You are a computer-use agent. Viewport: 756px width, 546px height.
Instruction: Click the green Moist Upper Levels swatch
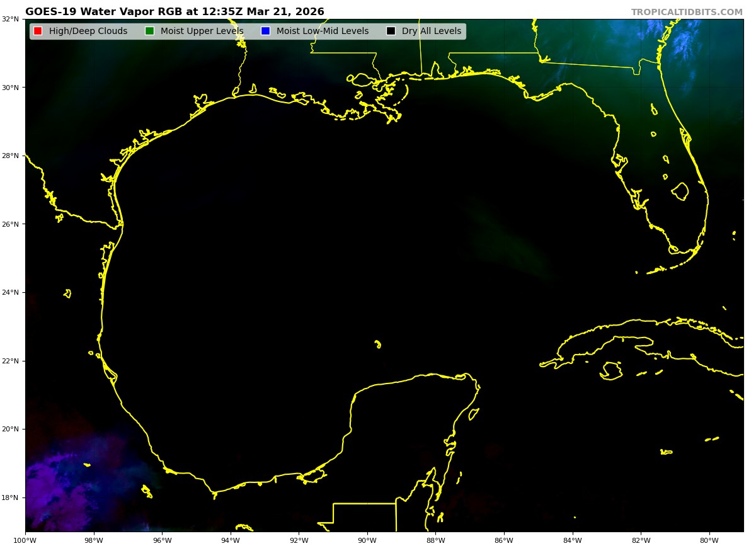(x=149, y=31)
